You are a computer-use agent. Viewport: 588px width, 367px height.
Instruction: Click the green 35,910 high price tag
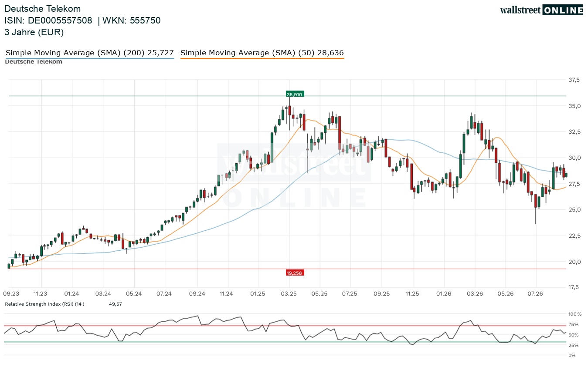pos(295,94)
